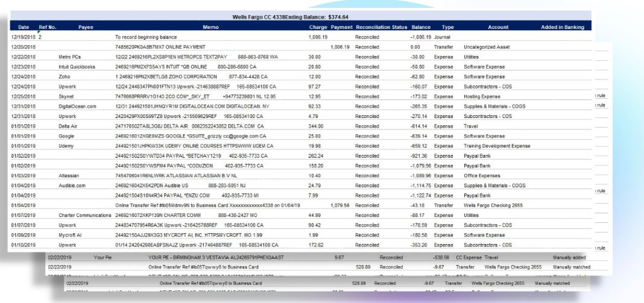
Task: Select the 92.33 charge amount
Action: (x=314, y=107)
